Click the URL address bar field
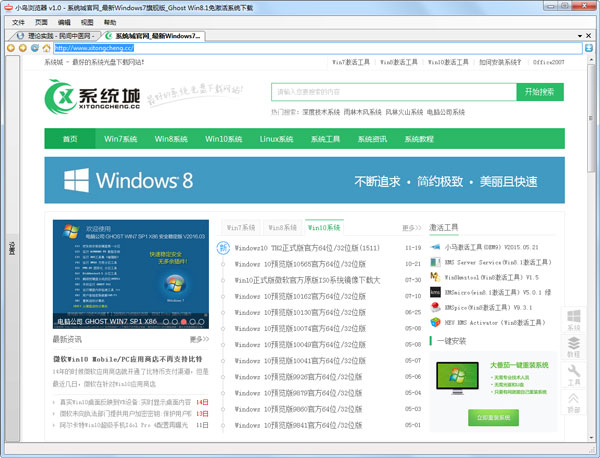The height and width of the screenshot is (458, 600). tap(318, 48)
